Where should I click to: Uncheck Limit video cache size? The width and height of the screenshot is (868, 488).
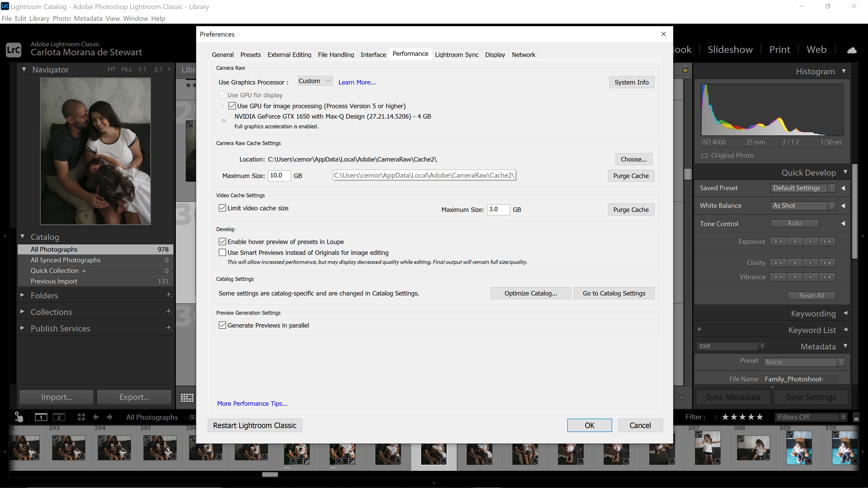(x=222, y=208)
